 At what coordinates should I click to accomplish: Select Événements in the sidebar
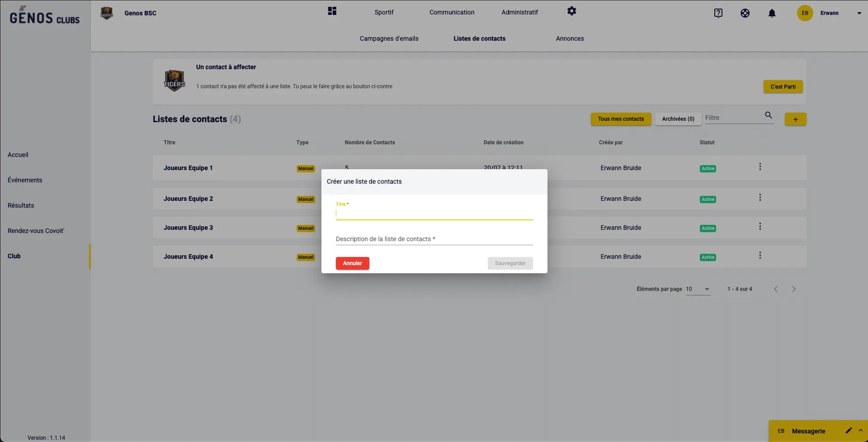[25, 180]
